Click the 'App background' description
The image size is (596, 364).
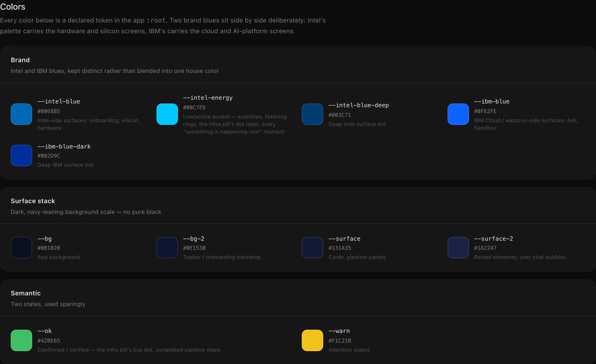(59, 257)
